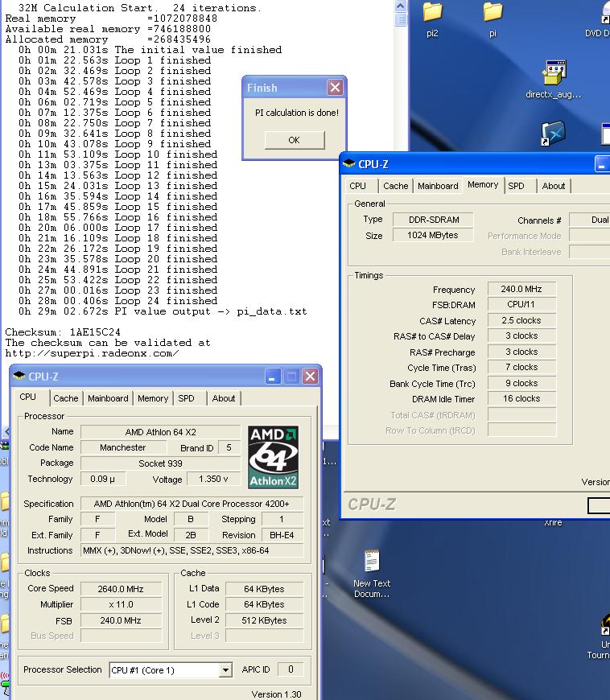
Task: Click Super PI scrollbar up arrow
Action: click(401, 6)
